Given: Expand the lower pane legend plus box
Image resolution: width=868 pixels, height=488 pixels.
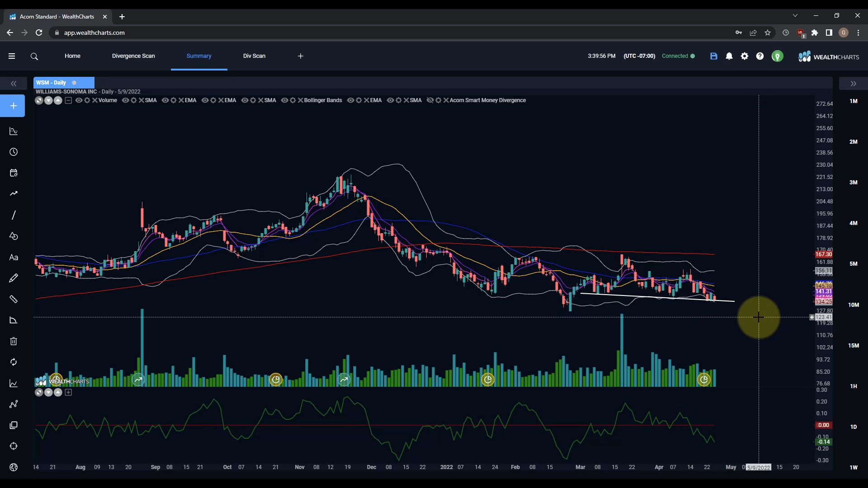Looking at the screenshot, I should click(x=68, y=392).
